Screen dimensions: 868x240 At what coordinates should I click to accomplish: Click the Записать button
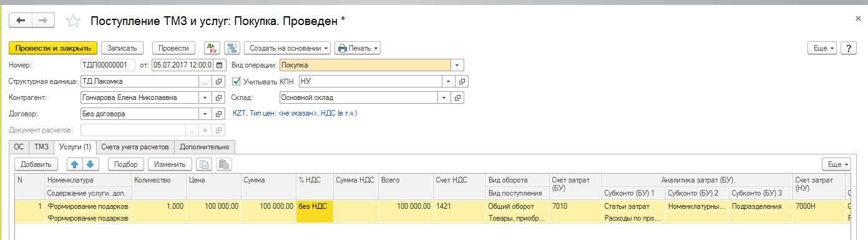[x=122, y=48]
